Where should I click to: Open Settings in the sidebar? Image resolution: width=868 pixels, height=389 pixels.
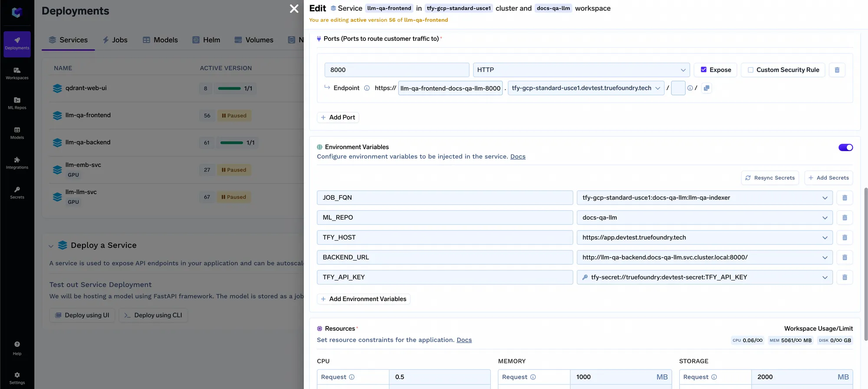(17, 378)
